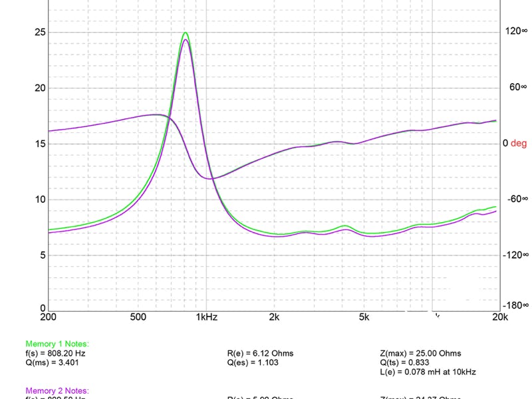
Task: Click the 500 frequency axis label
Action: [138, 317]
